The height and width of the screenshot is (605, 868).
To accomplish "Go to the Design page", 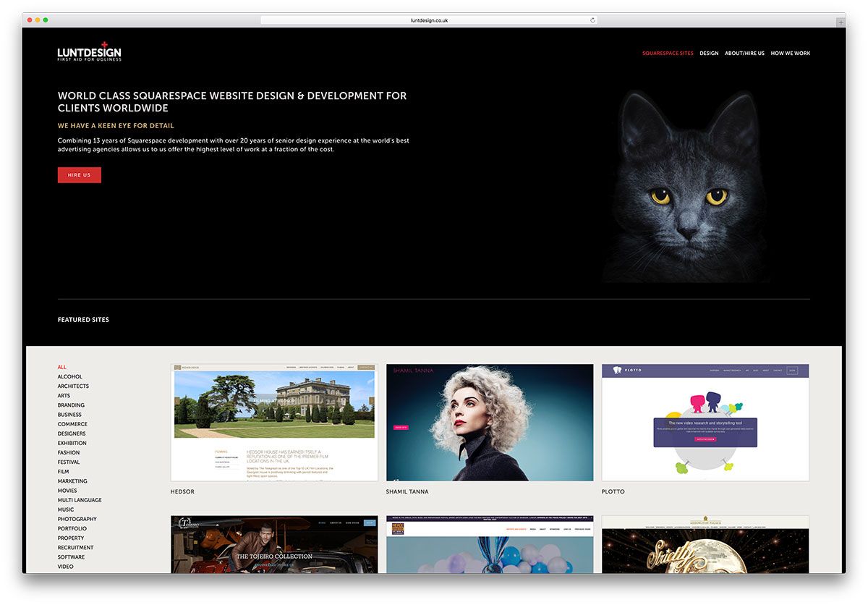I will (x=709, y=54).
